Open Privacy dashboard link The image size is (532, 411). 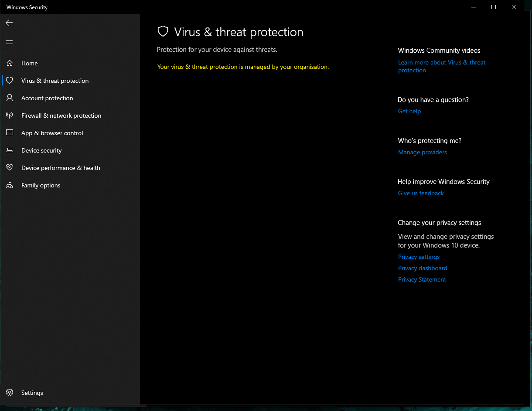(x=423, y=268)
